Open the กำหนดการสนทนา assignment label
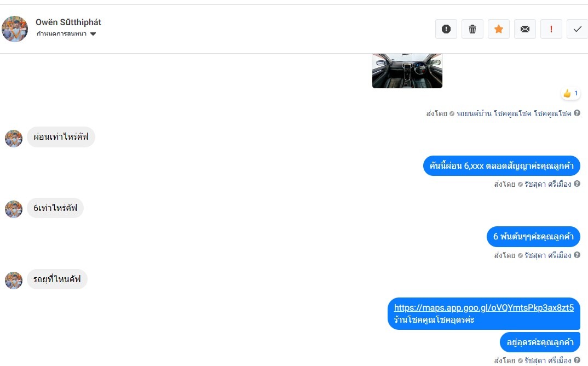The image size is (588, 366). coord(61,34)
